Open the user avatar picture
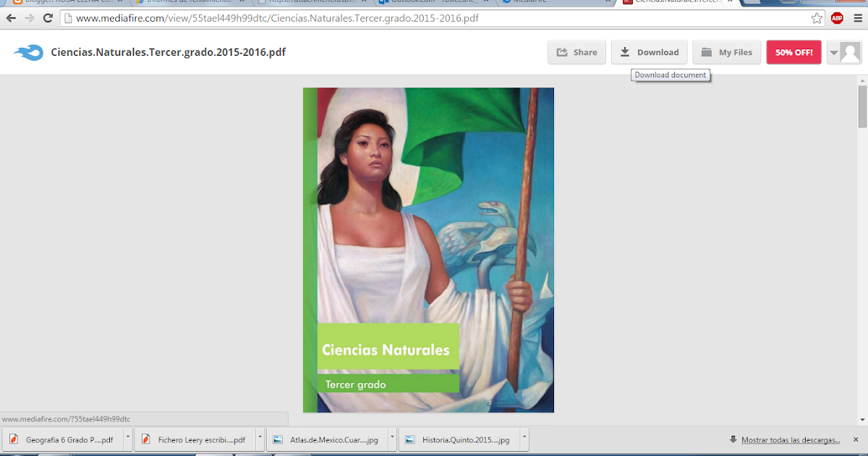The width and height of the screenshot is (868, 456). click(x=850, y=52)
